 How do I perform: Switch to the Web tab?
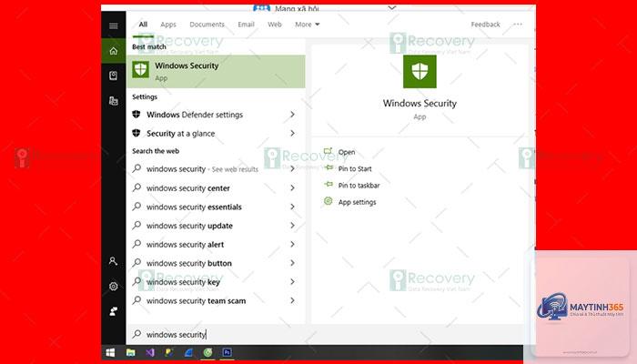click(275, 25)
